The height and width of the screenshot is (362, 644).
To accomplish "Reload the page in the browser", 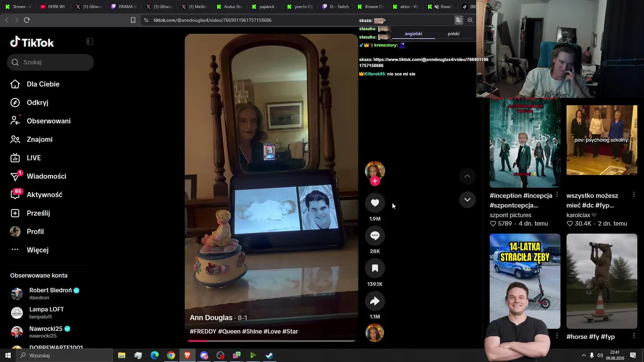I will [x=27, y=20].
